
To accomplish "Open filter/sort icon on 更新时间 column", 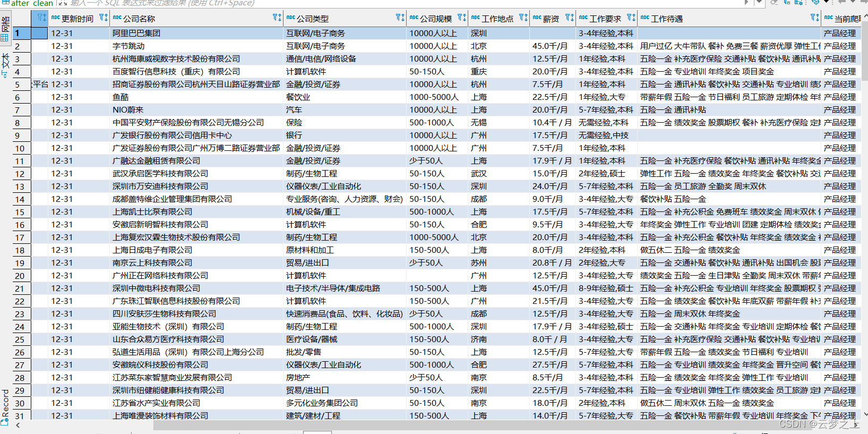I will 104,18.
